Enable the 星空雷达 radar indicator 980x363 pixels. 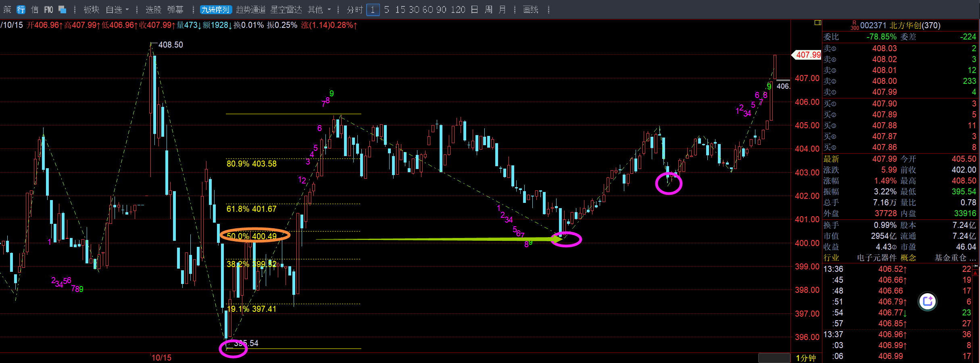pyautogui.click(x=286, y=10)
